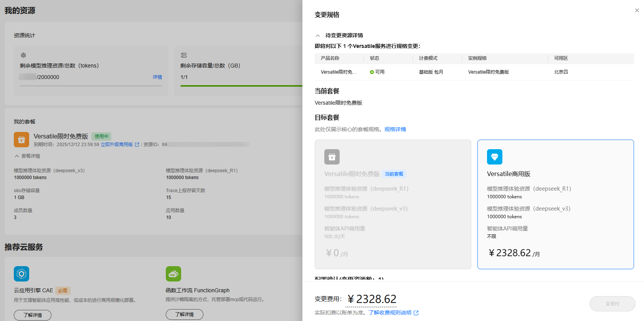The height and width of the screenshot is (321, 644).
Task: Click the 变更费用 ¥2328.62 amount
Action: tap(372, 299)
